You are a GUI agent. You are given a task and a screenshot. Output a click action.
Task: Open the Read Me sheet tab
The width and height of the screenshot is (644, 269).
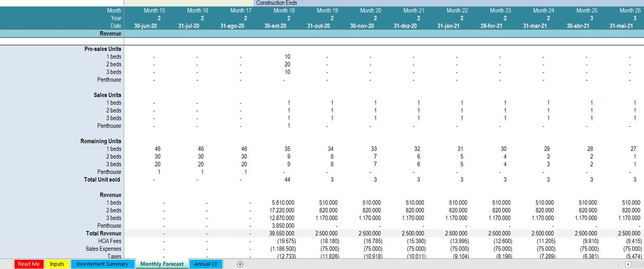point(29,264)
